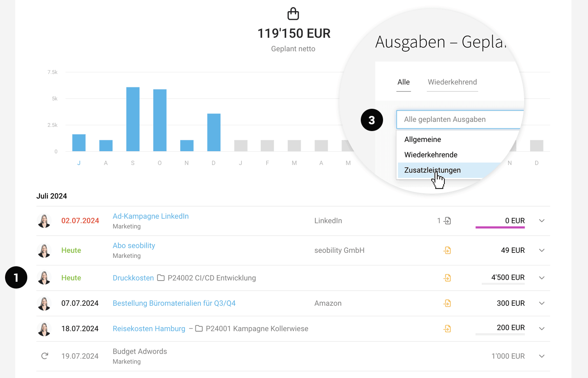Screen dimensions: 588x378
Task: Click the 1'000 EUR amount
Action: coord(508,356)
